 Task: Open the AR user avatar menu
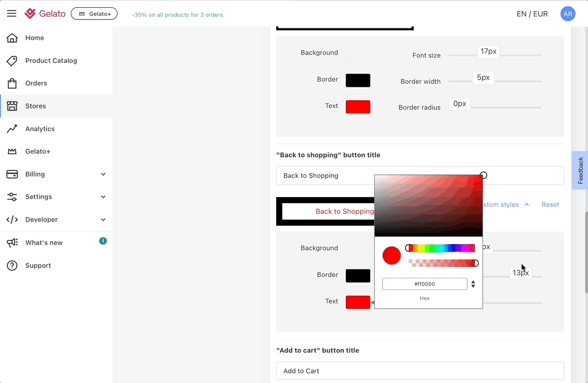coord(568,14)
